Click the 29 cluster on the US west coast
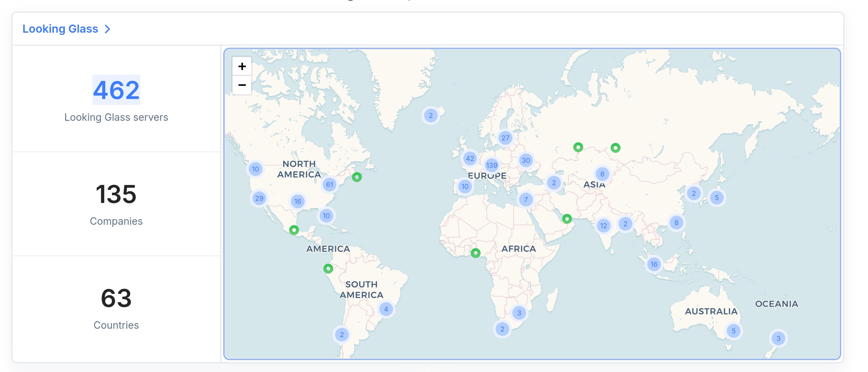This screenshot has height=372, width=868. [x=259, y=198]
